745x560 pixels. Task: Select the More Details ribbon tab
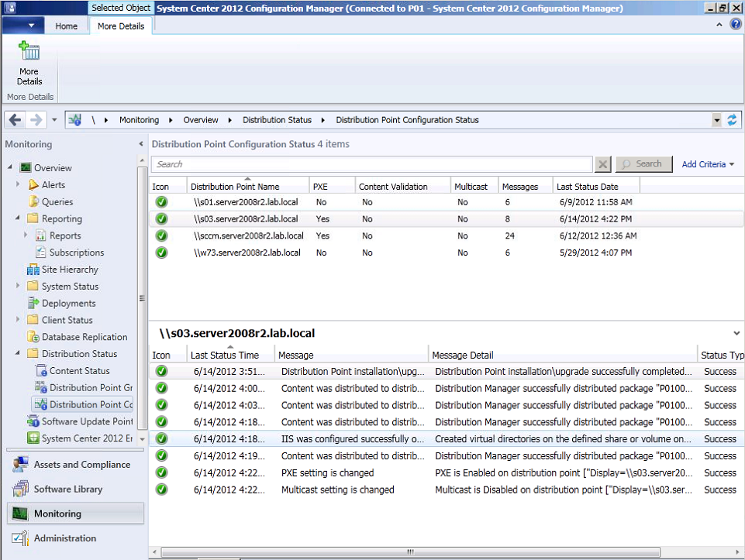(121, 26)
